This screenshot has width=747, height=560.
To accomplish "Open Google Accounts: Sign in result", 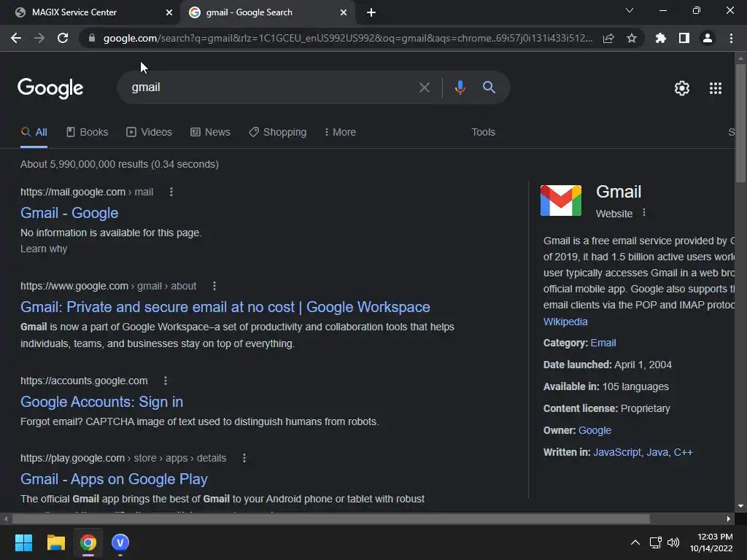I will pos(101,402).
